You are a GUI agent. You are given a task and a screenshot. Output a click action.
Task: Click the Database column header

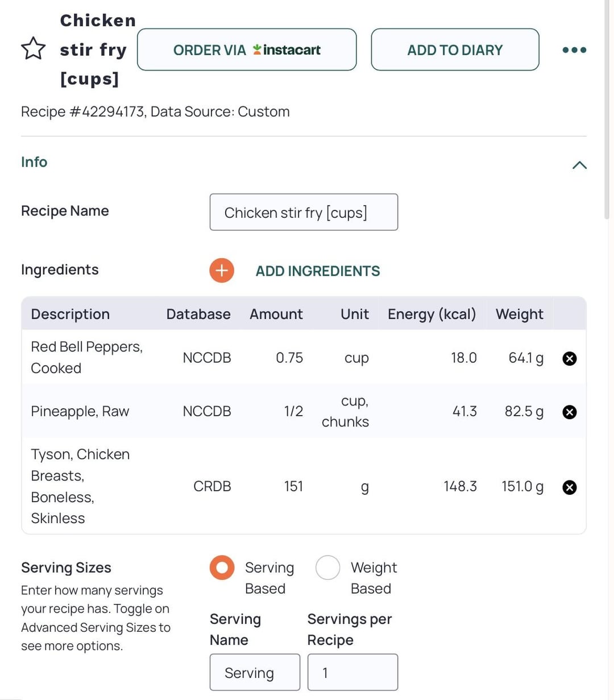pyautogui.click(x=198, y=314)
